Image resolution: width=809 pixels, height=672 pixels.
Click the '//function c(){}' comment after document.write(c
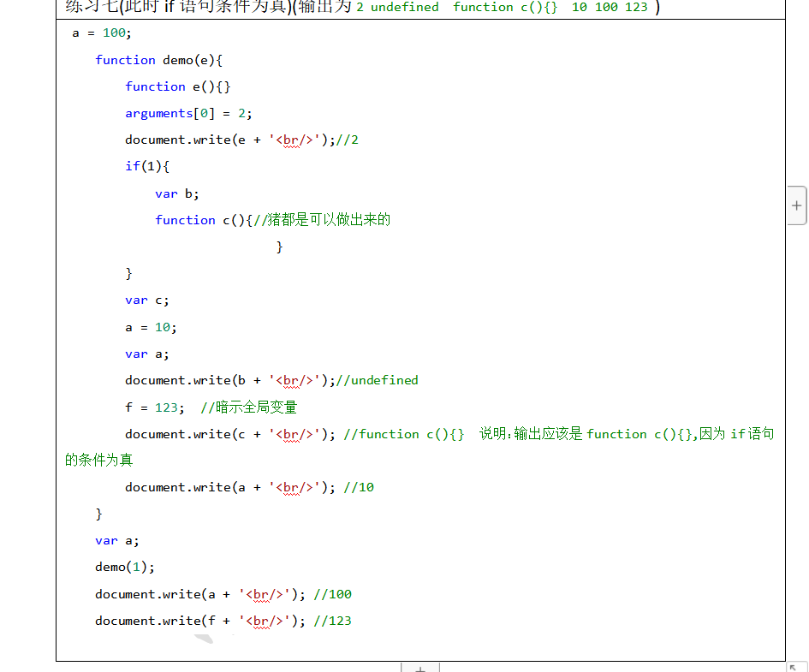[404, 434]
